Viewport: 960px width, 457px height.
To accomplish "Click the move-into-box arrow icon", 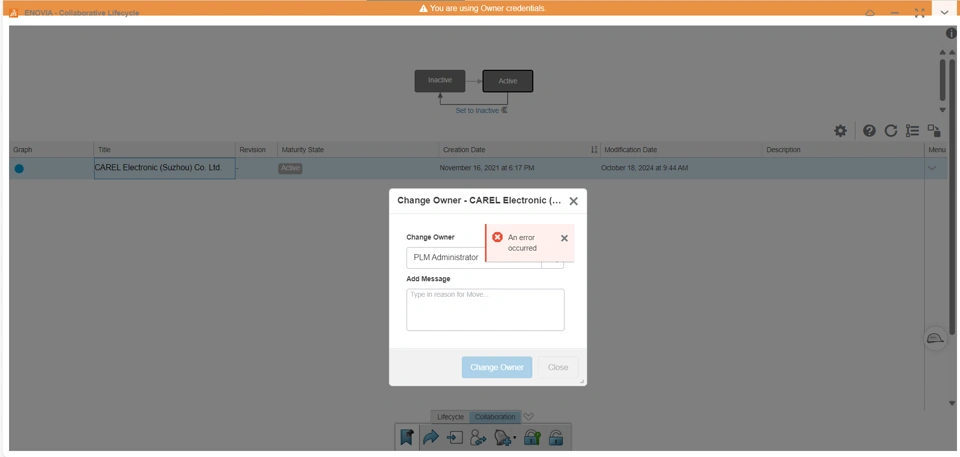I will (455, 437).
